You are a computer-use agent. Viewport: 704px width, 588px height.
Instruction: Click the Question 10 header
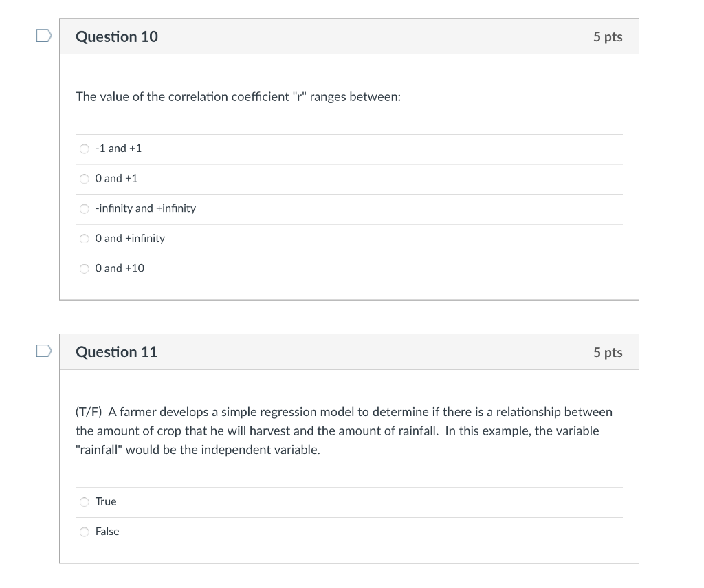click(116, 36)
